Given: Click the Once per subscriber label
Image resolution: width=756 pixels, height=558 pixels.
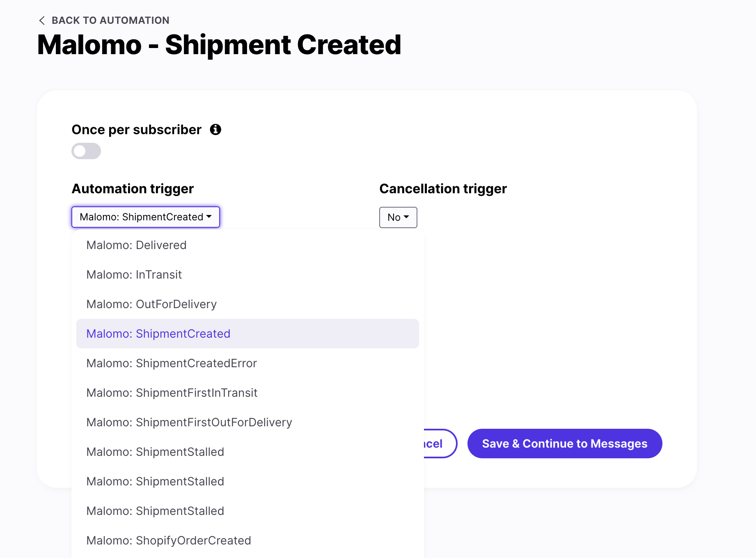Looking at the screenshot, I should [136, 130].
